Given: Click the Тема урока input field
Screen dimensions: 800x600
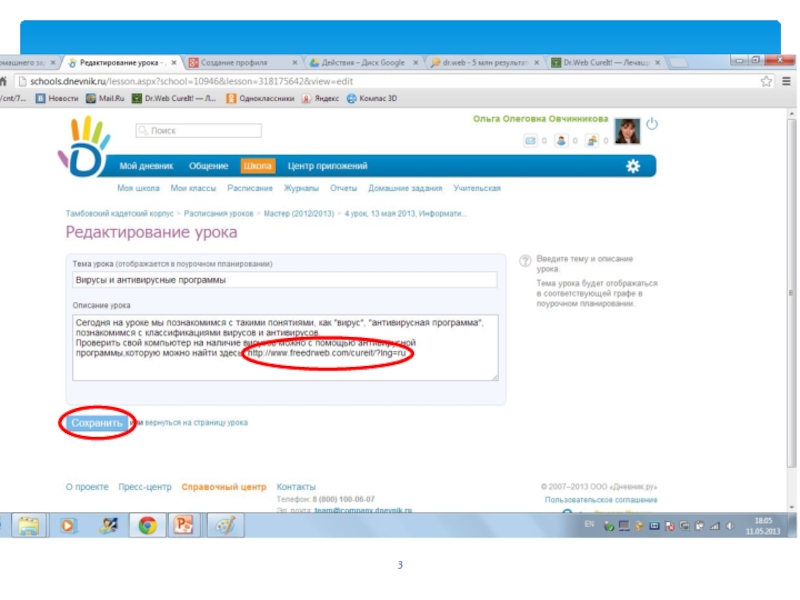Looking at the screenshot, I should (284, 280).
